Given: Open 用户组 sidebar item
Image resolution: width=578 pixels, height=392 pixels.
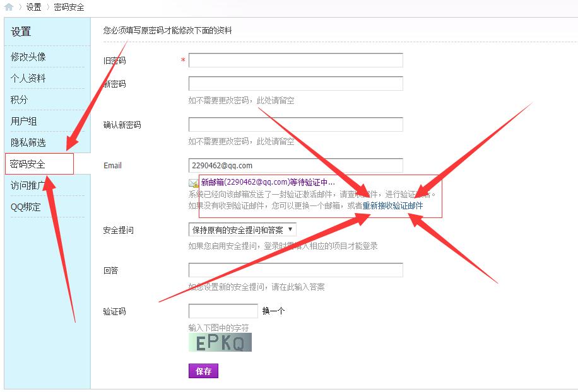Looking at the screenshot, I should tap(23, 121).
